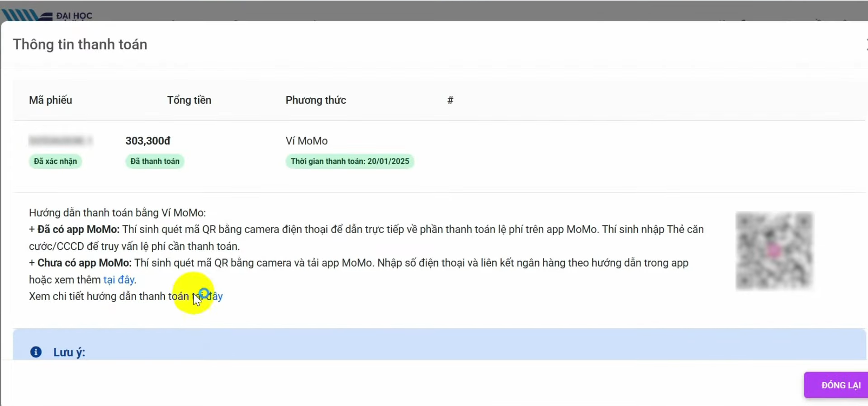The width and height of the screenshot is (868, 406).
Task: Select the 'Phương thức' column header
Action: click(x=316, y=100)
